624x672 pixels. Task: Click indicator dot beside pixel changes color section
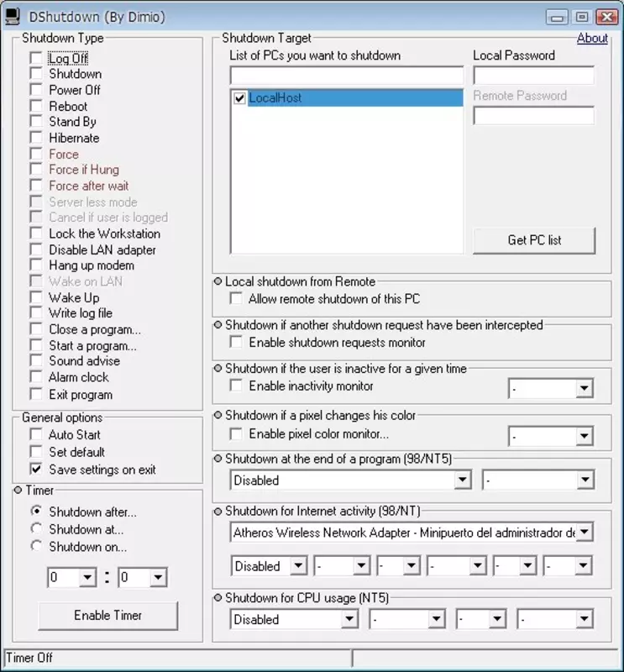[218, 415]
